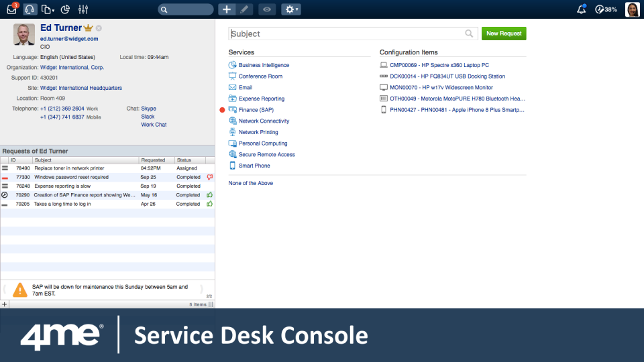Screen dimensions: 644x362
Task: Open the user profile avatar menu
Action: pos(633,9)
